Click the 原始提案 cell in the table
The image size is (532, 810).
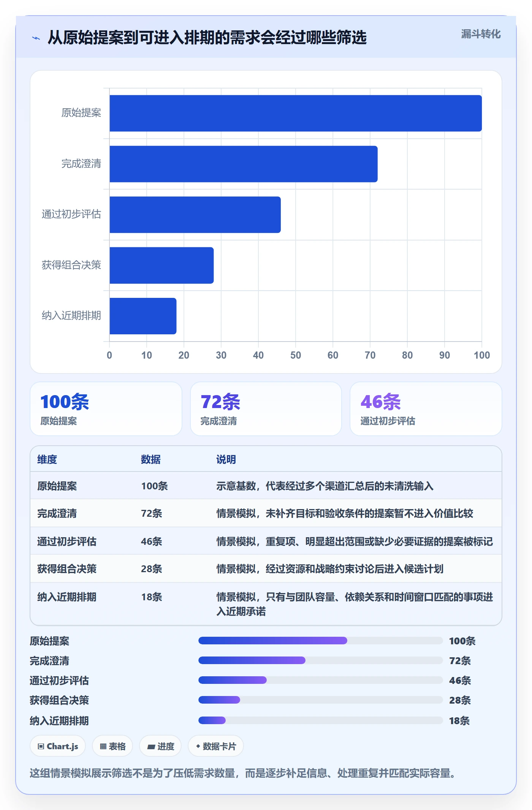57,486
